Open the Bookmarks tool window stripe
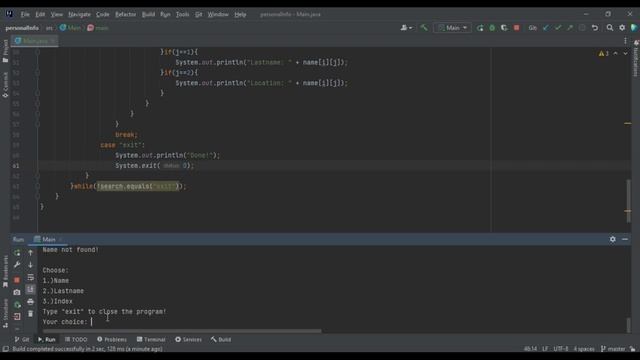 (5, 271)
